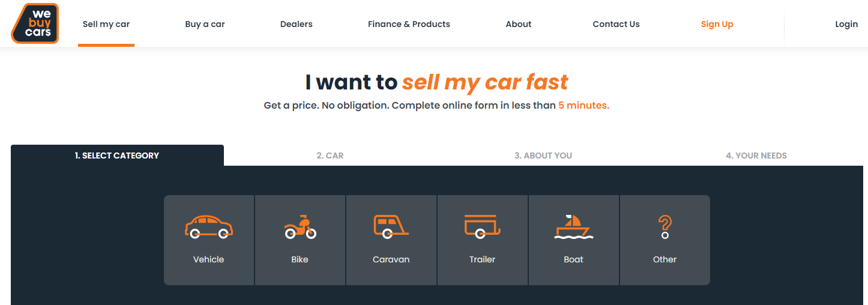
Task: Click the Vehicle label text
Action: (x=208, y=259)
